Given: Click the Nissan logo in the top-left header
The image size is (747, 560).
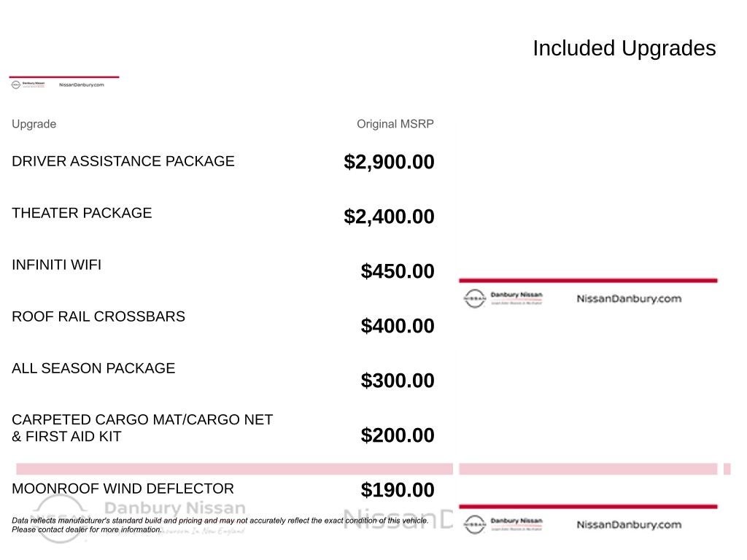Looking at the screenshot, I should [x=15, y=85].
